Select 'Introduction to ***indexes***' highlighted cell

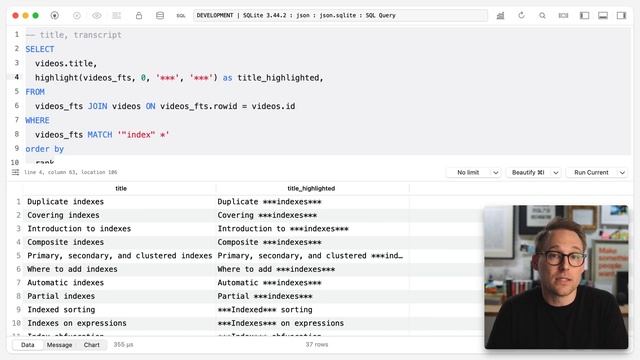coord(312,229)
